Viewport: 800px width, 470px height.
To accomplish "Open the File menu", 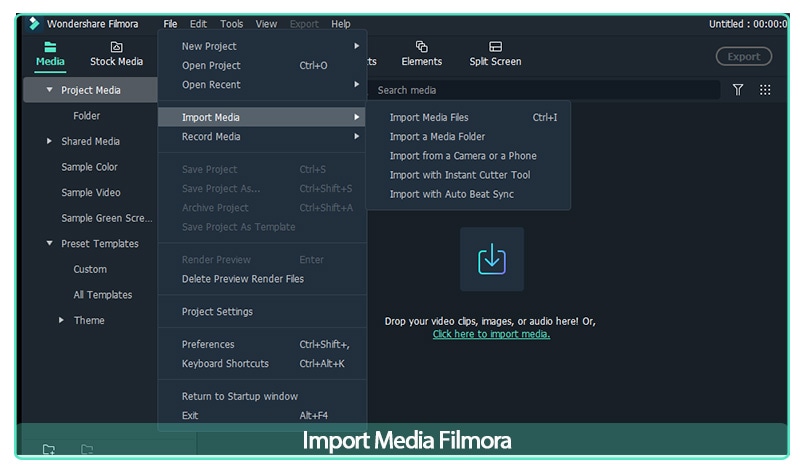I will coord(170,24).
